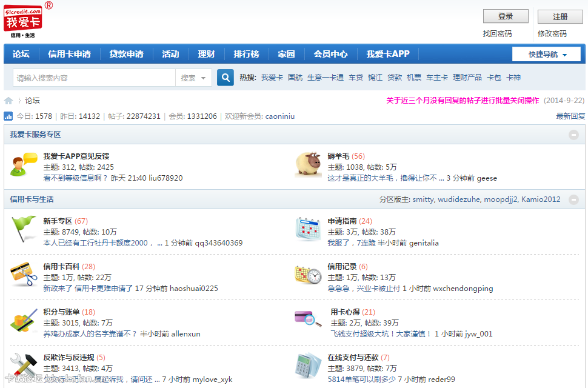Click the blue statistics chart icon
This screenshot has width=588, height=388.
[x=8, y=116]
